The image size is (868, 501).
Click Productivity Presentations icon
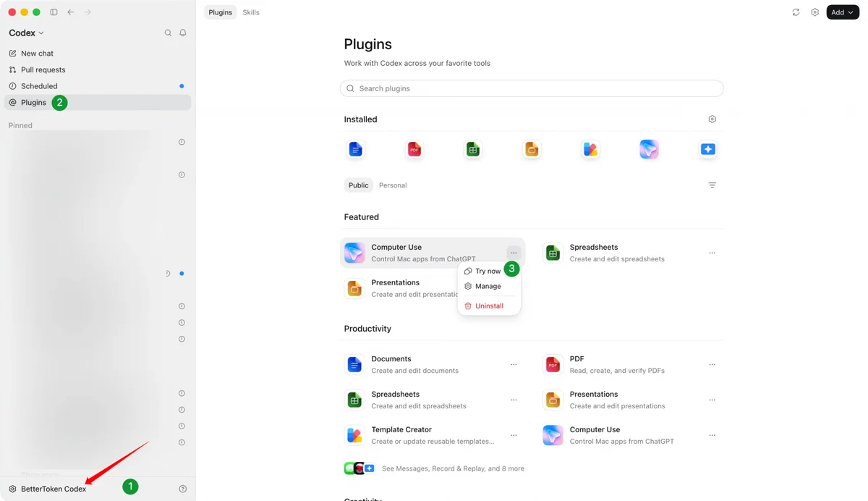point(553,400)
